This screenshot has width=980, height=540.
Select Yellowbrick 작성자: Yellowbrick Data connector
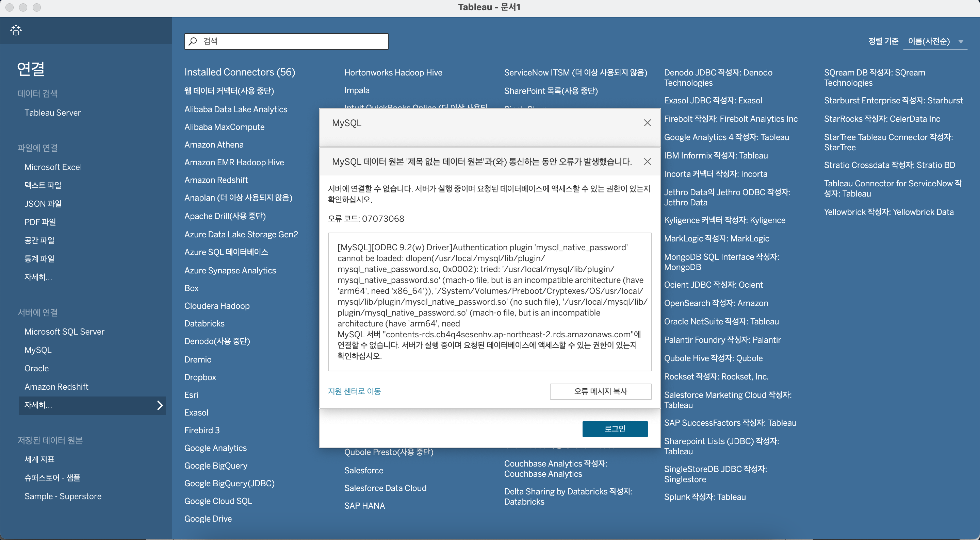(x=888, y=212)
